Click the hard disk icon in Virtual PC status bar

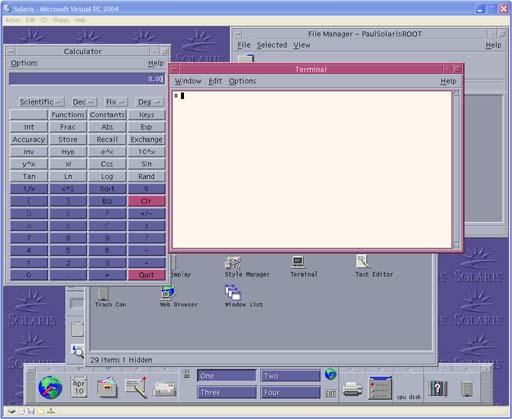(12, 411)
